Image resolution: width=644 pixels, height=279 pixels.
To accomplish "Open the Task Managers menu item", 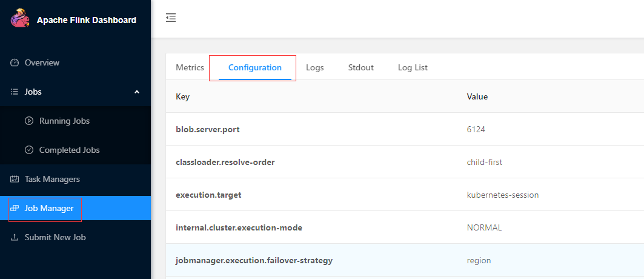I will (x=52, y=180).
